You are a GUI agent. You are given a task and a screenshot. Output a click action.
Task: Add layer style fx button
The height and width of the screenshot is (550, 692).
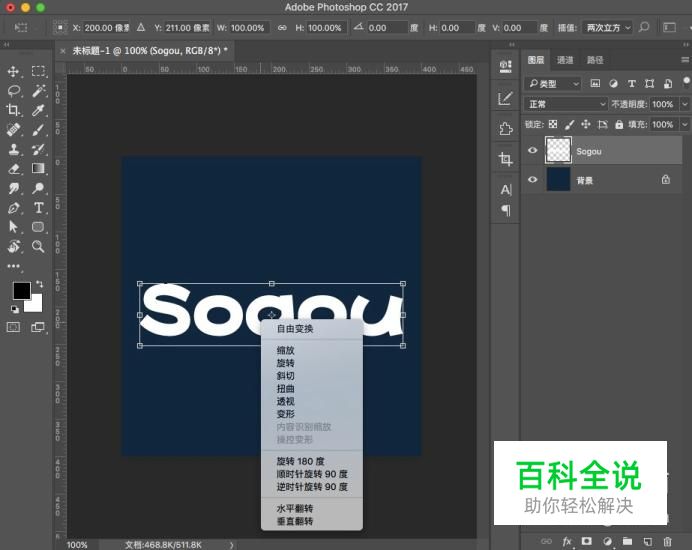coord(567,541)
